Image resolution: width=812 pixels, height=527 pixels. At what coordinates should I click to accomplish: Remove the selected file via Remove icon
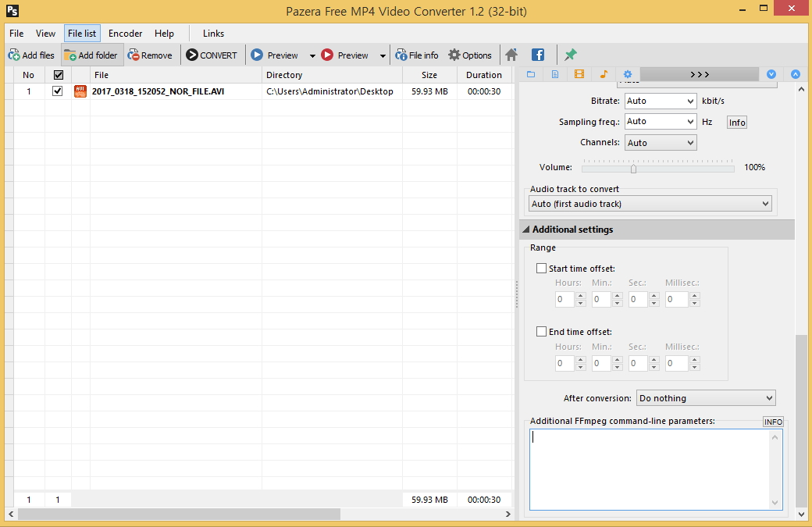[x=150, y=55]
